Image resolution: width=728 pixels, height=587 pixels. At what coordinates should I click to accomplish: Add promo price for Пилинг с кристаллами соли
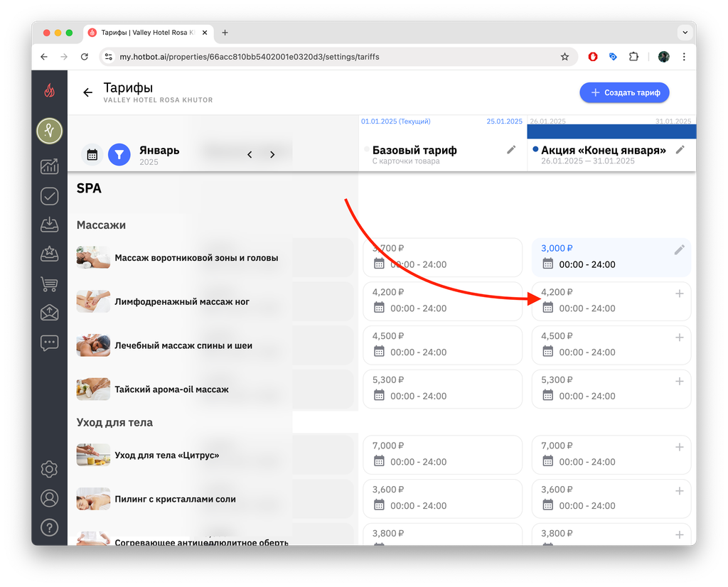coord(679,491)
